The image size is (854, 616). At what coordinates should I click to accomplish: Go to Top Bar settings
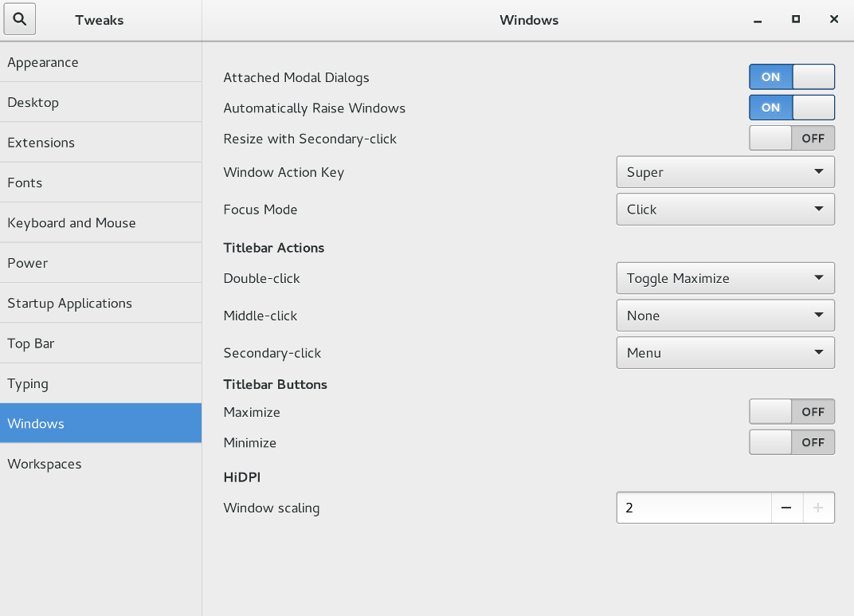click(100, 343)
